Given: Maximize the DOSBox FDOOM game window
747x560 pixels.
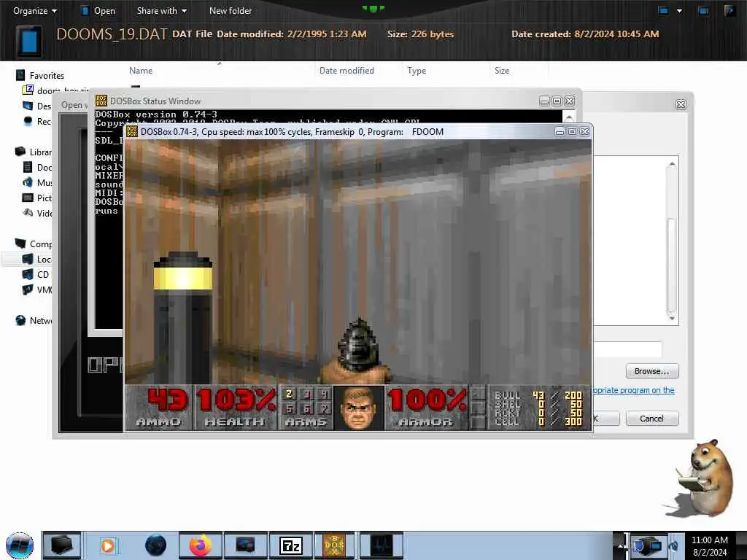Looking at the screenshot, I should 572,131.
